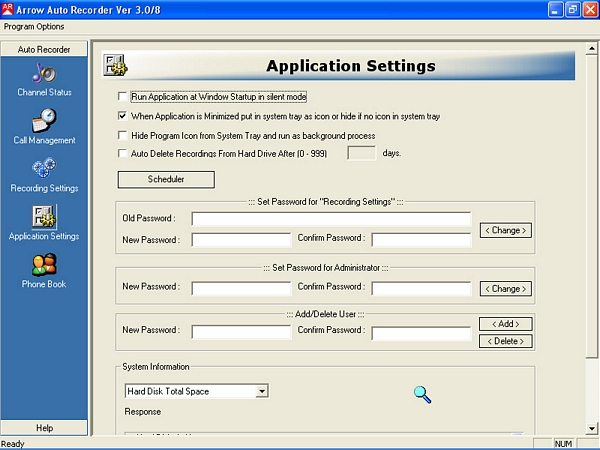
Task: Click the Old Password field
Action: click(x=331, y=219)
